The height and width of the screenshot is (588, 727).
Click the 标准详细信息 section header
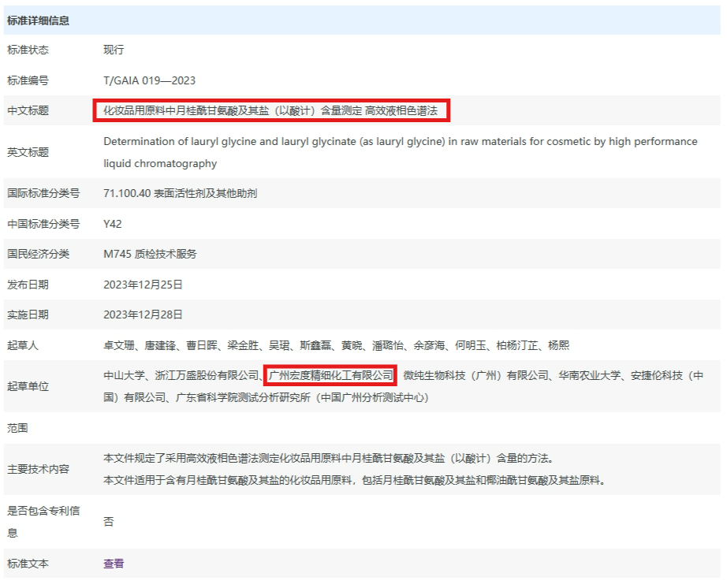click(x=38, y=20)
